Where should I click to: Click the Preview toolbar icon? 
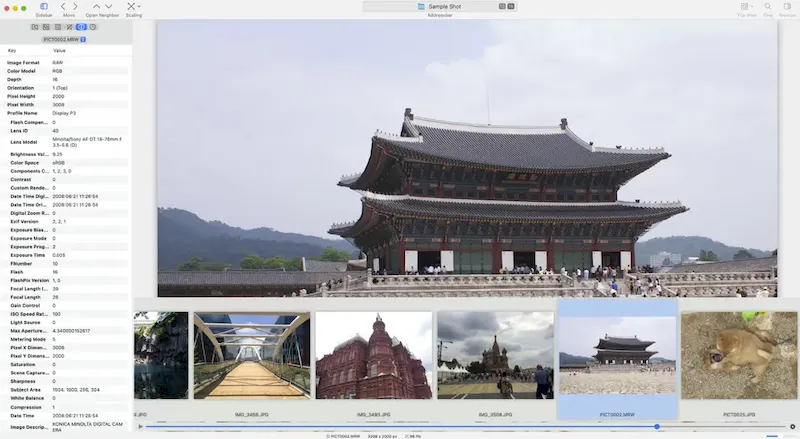[x=788, y=7]
